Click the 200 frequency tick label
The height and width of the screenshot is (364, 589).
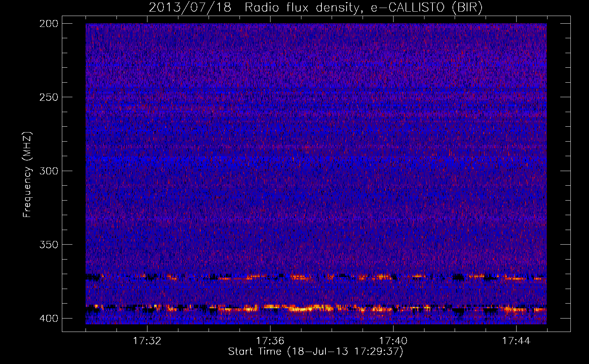[49, 24]
